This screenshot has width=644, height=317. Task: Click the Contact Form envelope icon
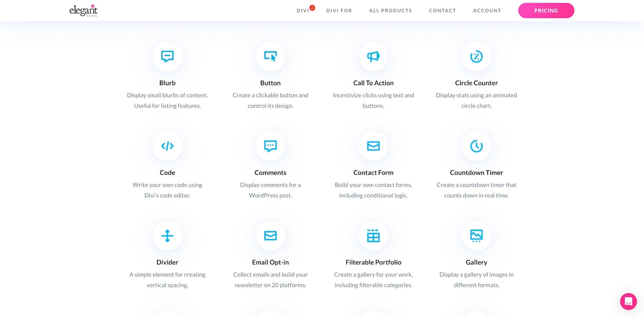click(373, 146)
